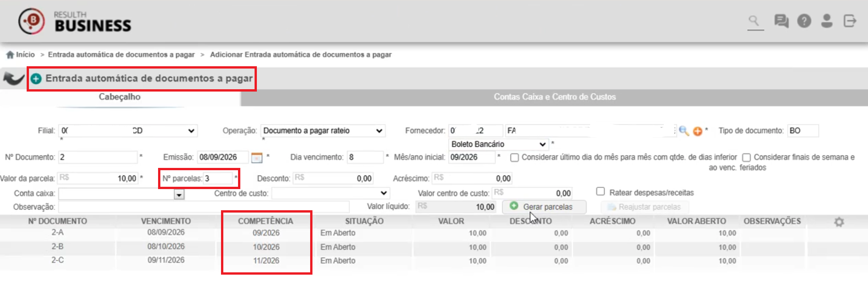Enable 'Considerar finais de semana e feriados'
This screenshot has height=282, width=868.
[747, 158]
